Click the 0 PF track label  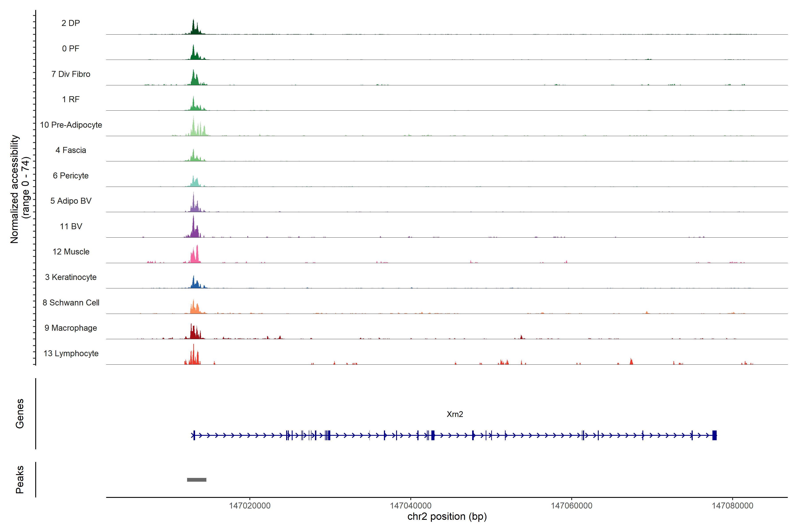(x=70, y=49)
